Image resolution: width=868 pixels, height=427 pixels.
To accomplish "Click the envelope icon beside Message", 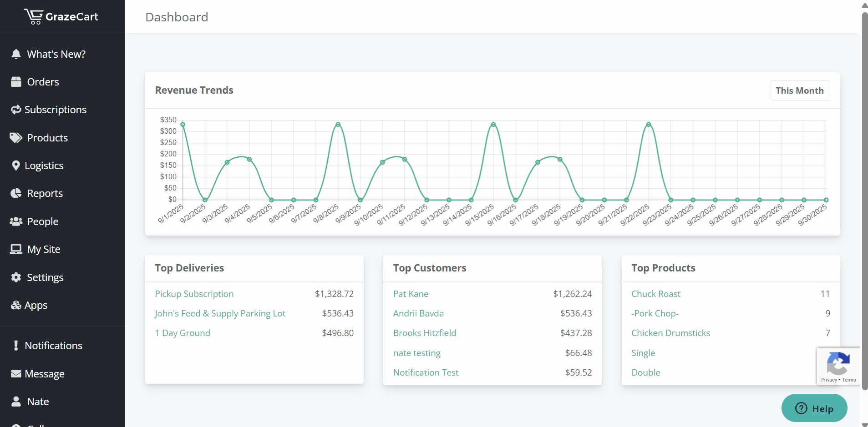I will 16,374.
